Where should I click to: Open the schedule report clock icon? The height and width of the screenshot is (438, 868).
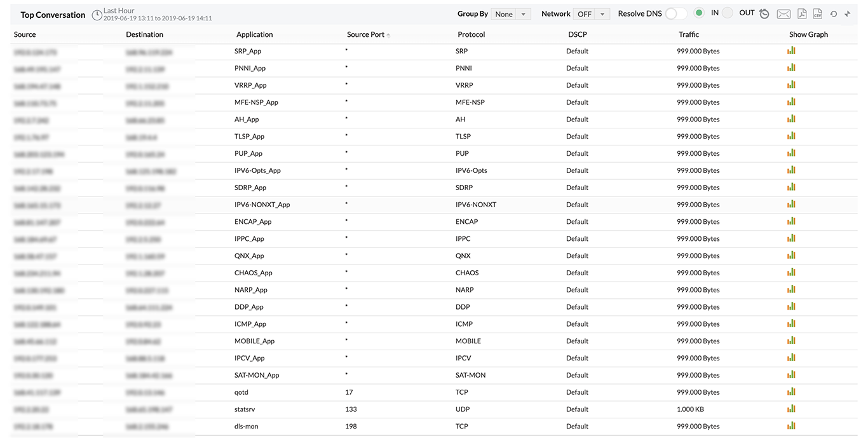[764, 14]
